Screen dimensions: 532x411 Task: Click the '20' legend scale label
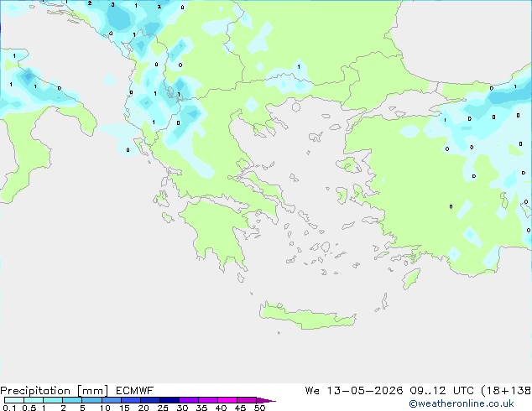click(143, 408)
